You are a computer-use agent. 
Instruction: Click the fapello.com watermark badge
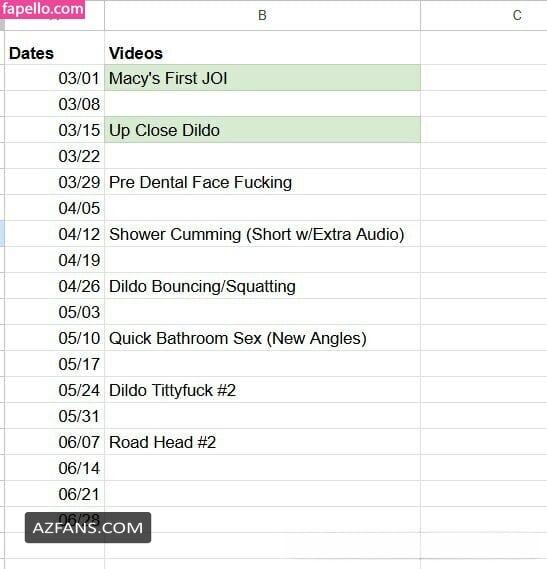[x=42, y=9]
